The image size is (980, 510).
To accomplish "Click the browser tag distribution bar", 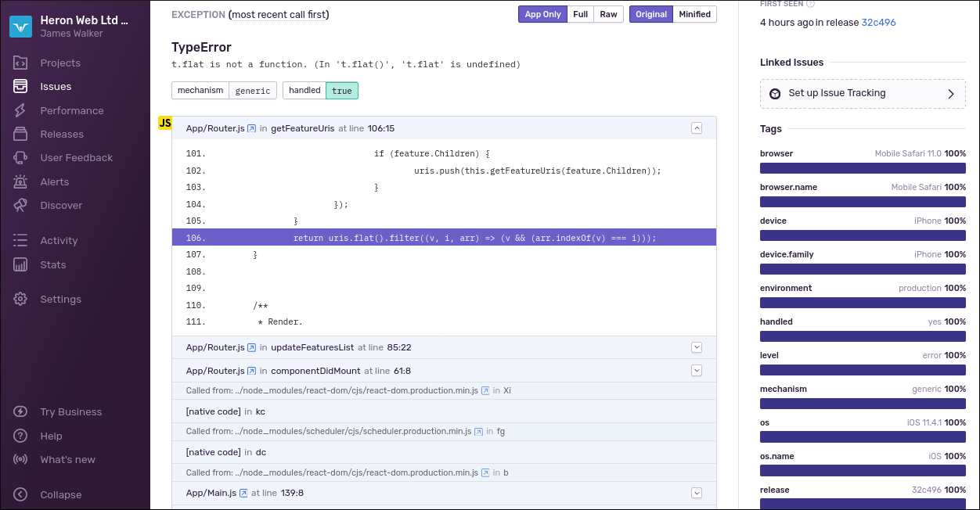I will [863, 168].
